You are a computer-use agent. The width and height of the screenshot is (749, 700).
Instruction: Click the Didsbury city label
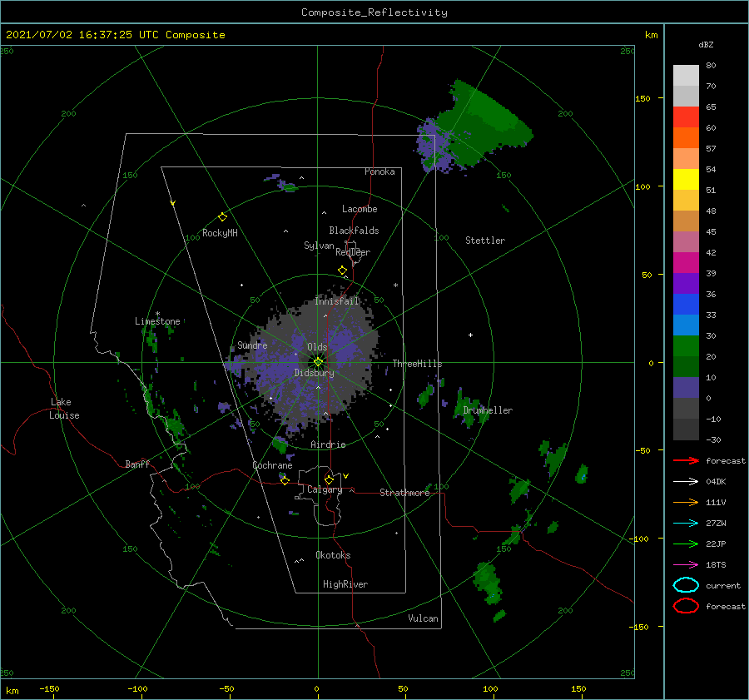314,373
